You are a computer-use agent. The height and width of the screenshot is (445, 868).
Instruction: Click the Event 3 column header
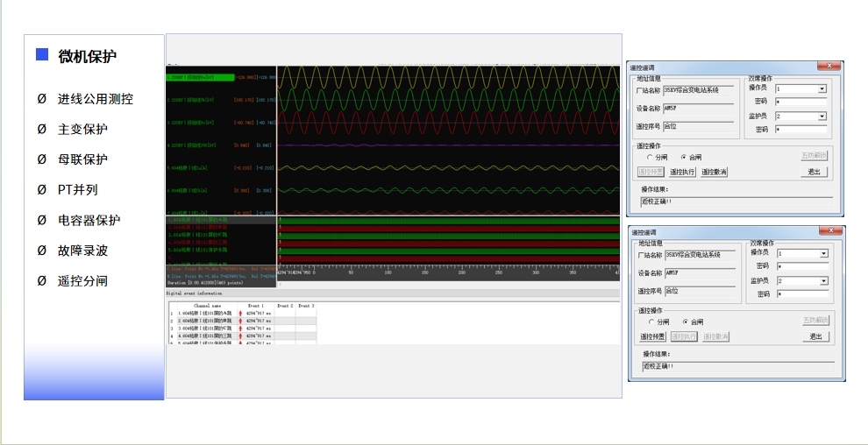tap(306, 306)
